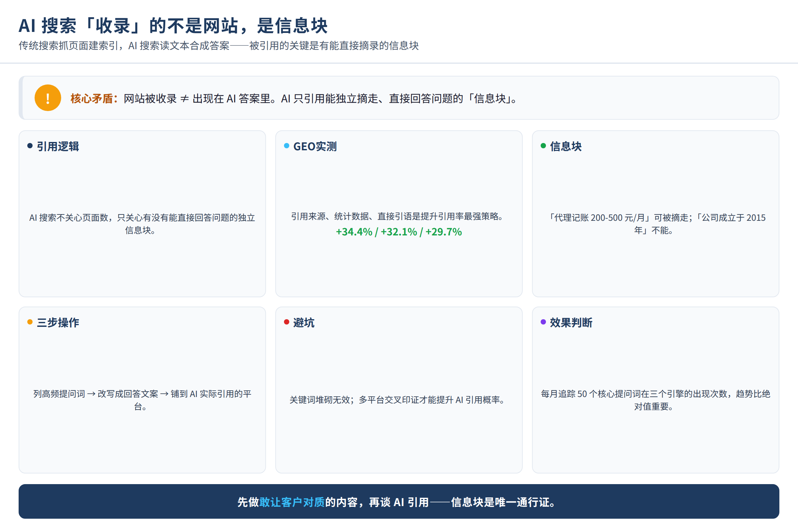Click footer text 信息块是唯一通行证
This screenshot has width=798, height=532.
tap(503, 502)
